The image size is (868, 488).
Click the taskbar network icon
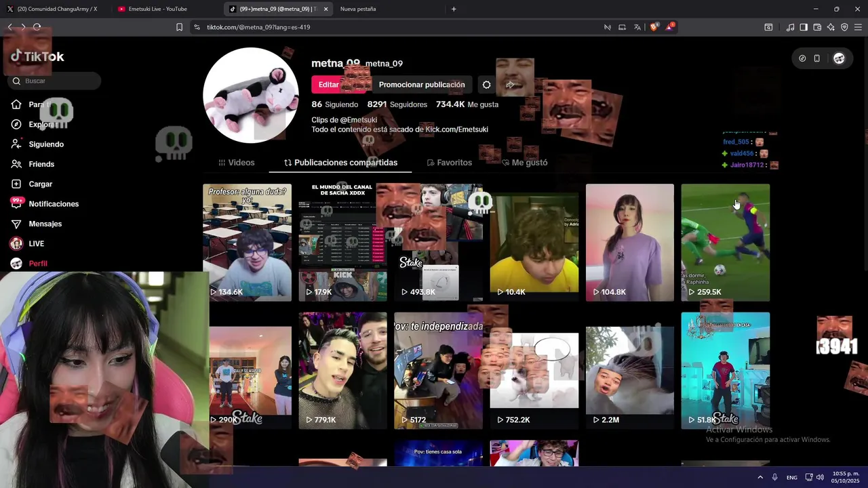809,477
